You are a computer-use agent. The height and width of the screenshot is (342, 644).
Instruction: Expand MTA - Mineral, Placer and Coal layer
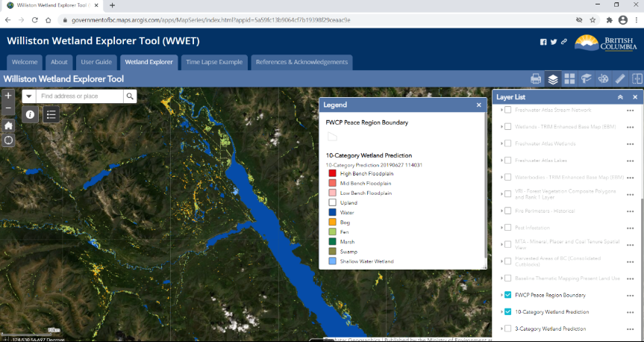click(502, 245)
